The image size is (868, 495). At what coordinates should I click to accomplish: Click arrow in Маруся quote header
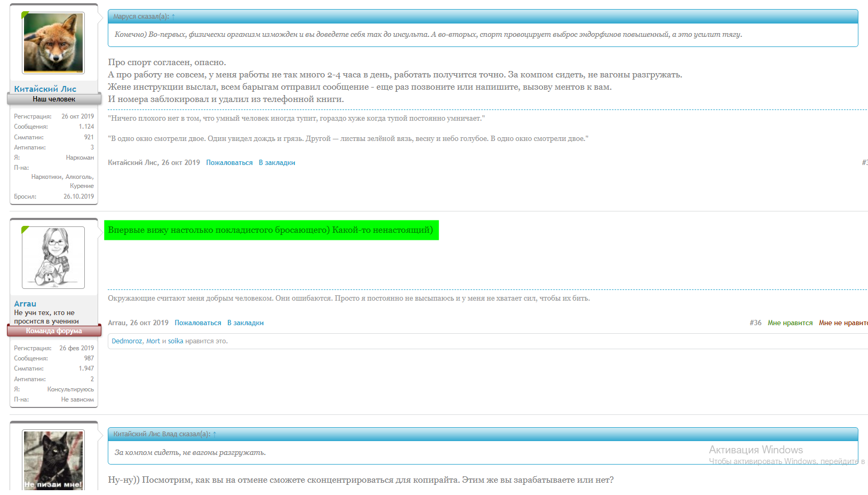pos(173,17)
